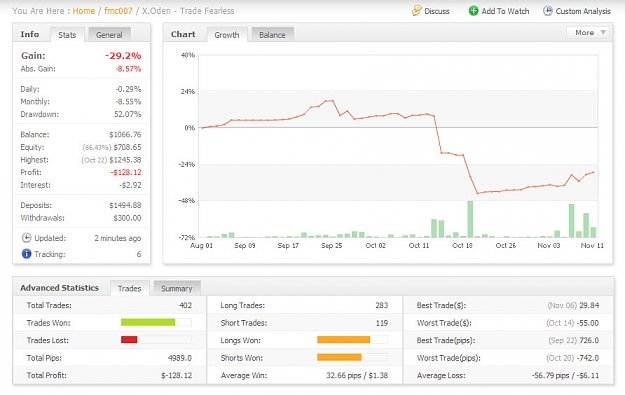
Task: Click the Best Trade($) value 29.84
Action: [x=589, y=305]
